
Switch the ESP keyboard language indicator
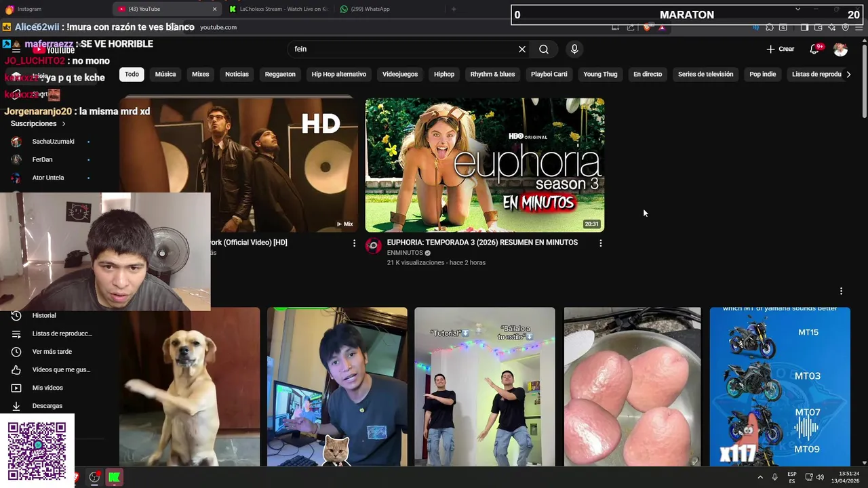[791, 477]
